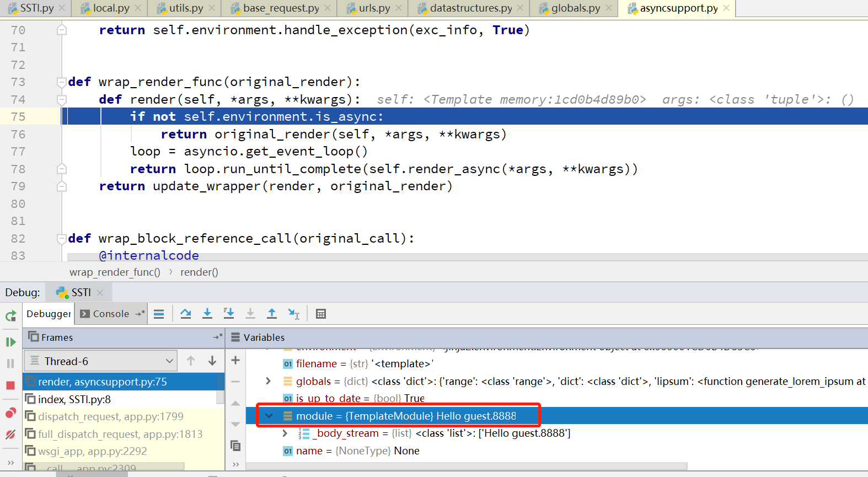This screenshot has width=868, height=477.
Task: Remove watch with minus icon
Action: click(235, 382)
